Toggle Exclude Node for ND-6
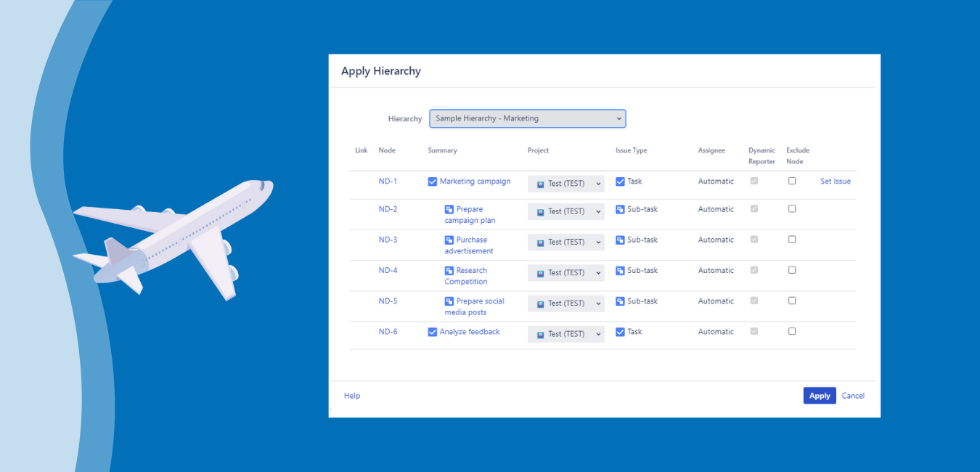 pos(792,330)
